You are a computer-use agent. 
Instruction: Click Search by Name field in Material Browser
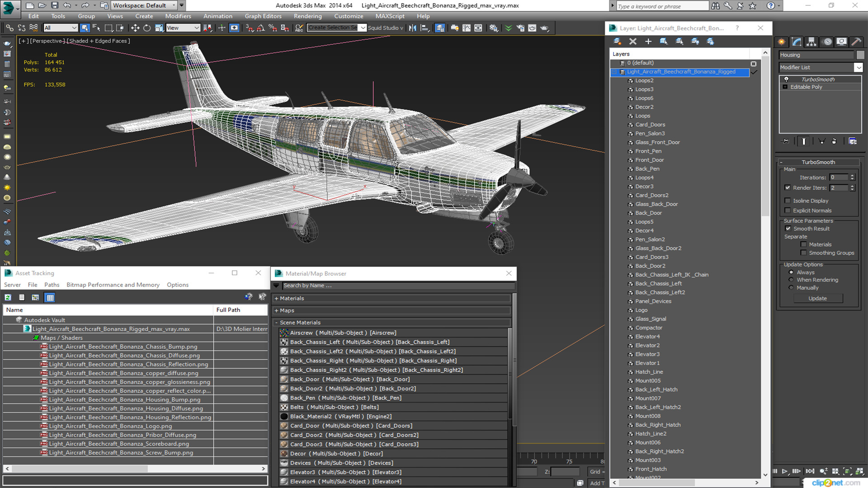(x=398, y=286)
